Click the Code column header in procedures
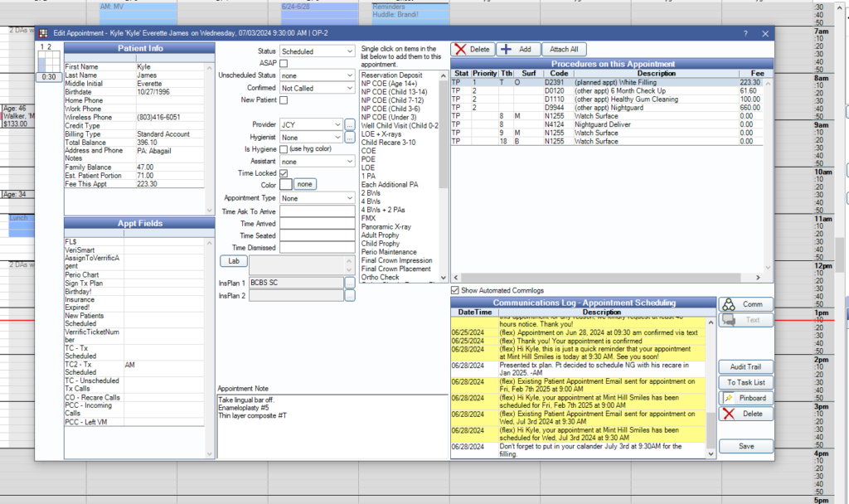The image size is (849, 504). coord(558,73)
